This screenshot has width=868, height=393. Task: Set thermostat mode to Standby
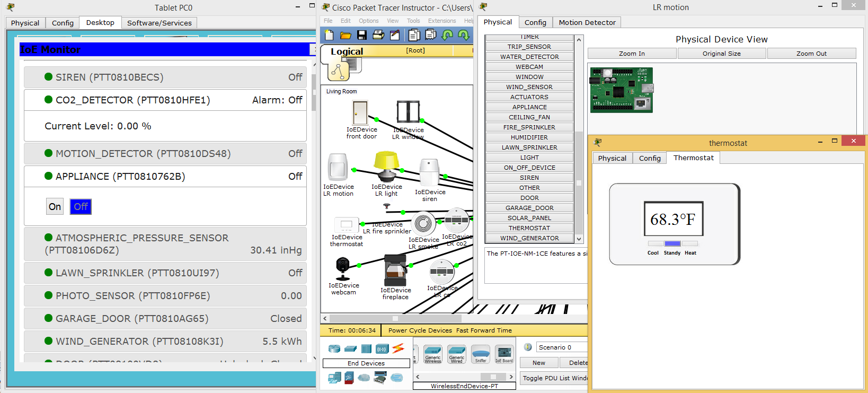point(672,243)
